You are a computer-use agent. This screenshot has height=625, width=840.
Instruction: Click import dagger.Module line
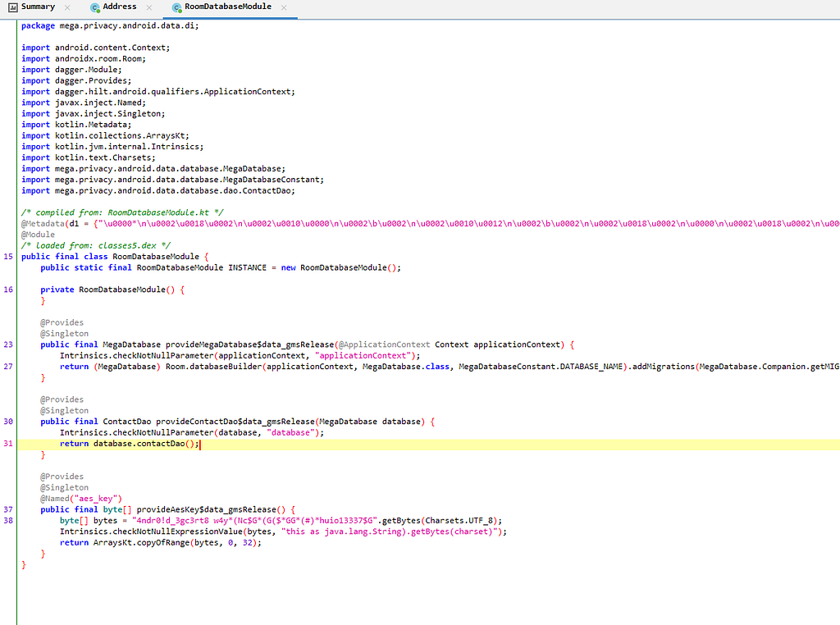click(71, 70)
